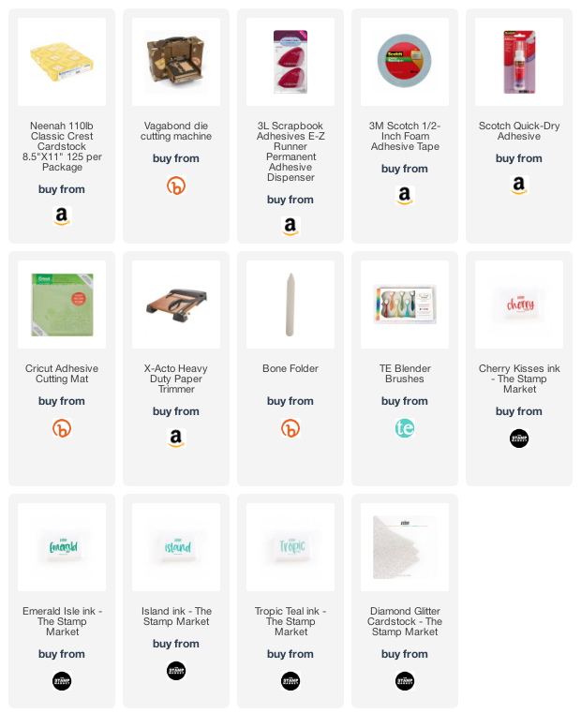The height and width of the screenshot is (728, 581).
Task: Select Stamp Market icon under Diamond Glitter Cardstock
Action: pyautogui.click(x=405, y=681)
